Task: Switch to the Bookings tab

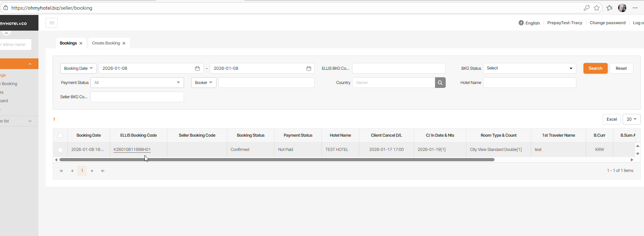Action: (68, 43)
